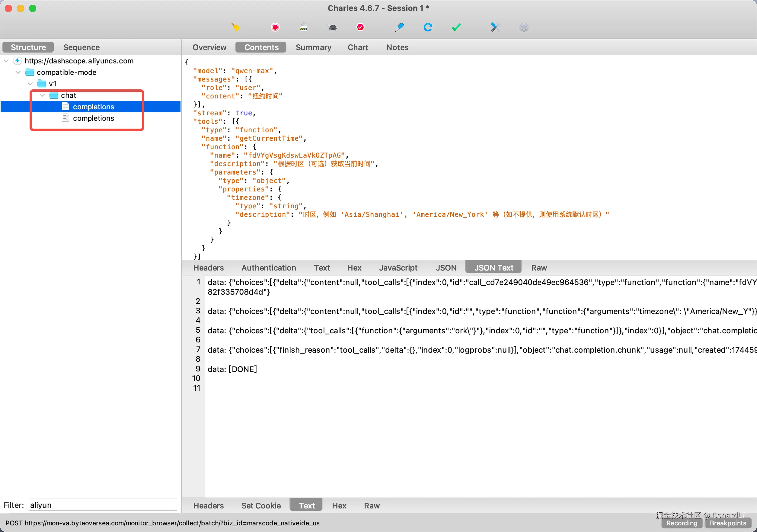Screen dimensions: 757x532
Task: Toggle the Breakpoints status button
Action: [x=728, y=523]
